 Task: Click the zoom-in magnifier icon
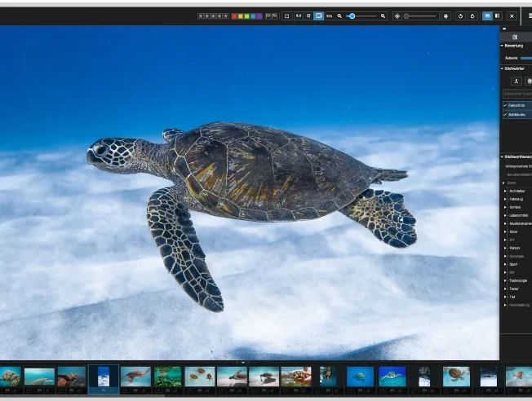pyautogui.click(x=383, y=16)
